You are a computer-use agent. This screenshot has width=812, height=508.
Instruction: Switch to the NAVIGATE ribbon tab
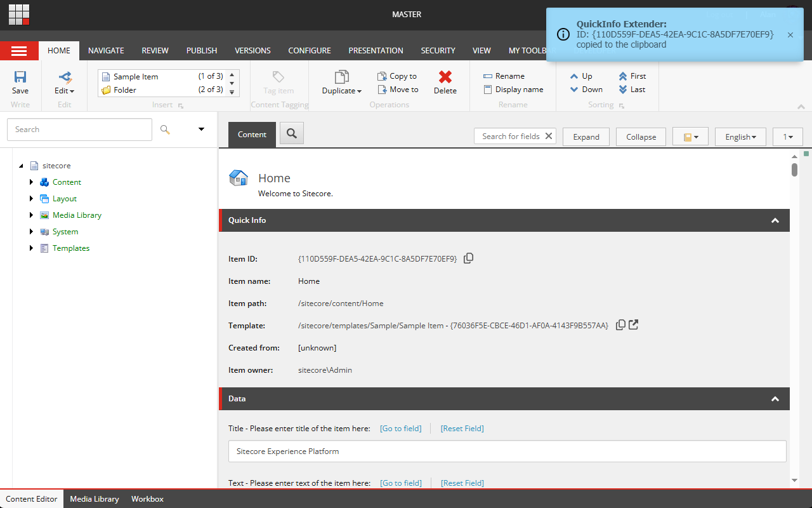tap(106, 51)
